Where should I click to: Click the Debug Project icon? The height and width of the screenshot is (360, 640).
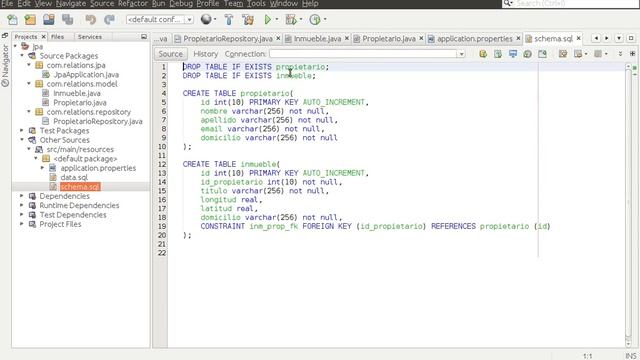291,19
